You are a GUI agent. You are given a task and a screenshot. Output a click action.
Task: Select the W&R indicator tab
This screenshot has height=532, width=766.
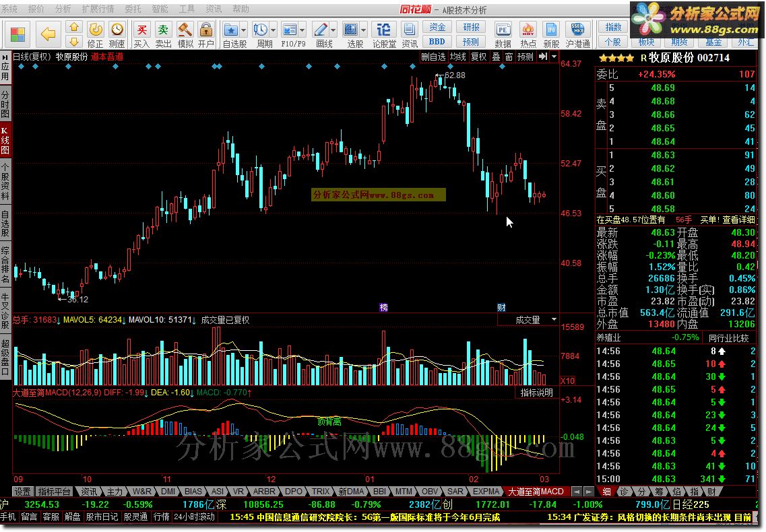(x=141, y=492)
